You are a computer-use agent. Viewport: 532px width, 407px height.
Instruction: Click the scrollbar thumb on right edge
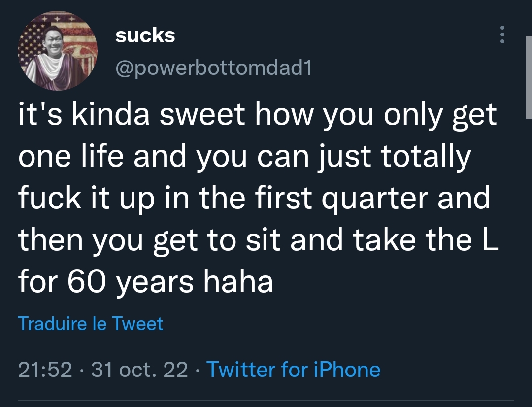click(x=529, y=77)
